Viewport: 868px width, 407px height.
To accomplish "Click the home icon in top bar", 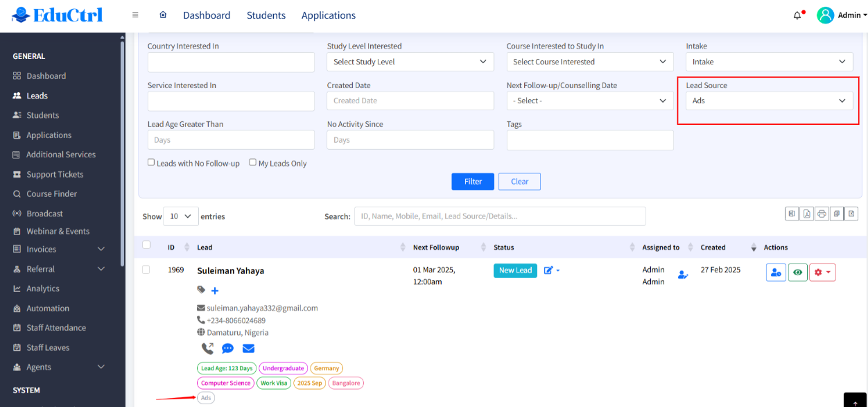I will (163, 15).
